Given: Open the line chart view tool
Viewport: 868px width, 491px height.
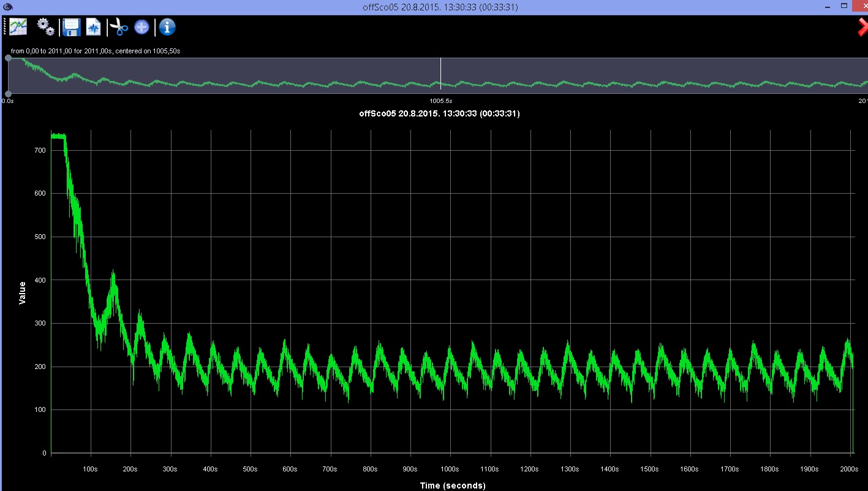Looking at the screenshot, I should 18,27.
